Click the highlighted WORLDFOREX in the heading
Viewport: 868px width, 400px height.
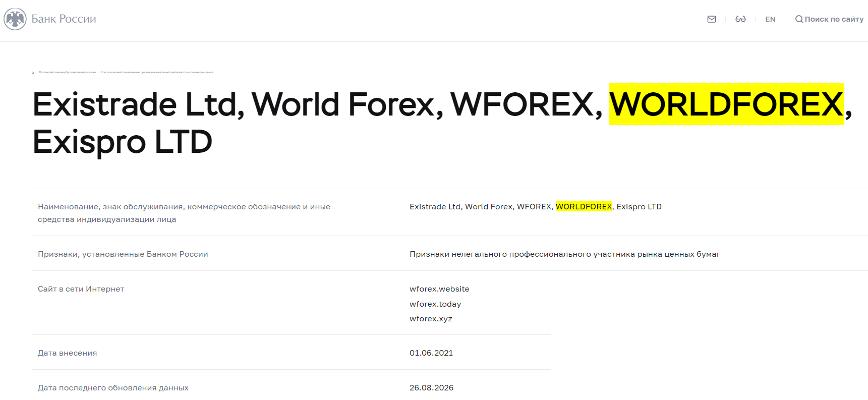tap(726, 104)
